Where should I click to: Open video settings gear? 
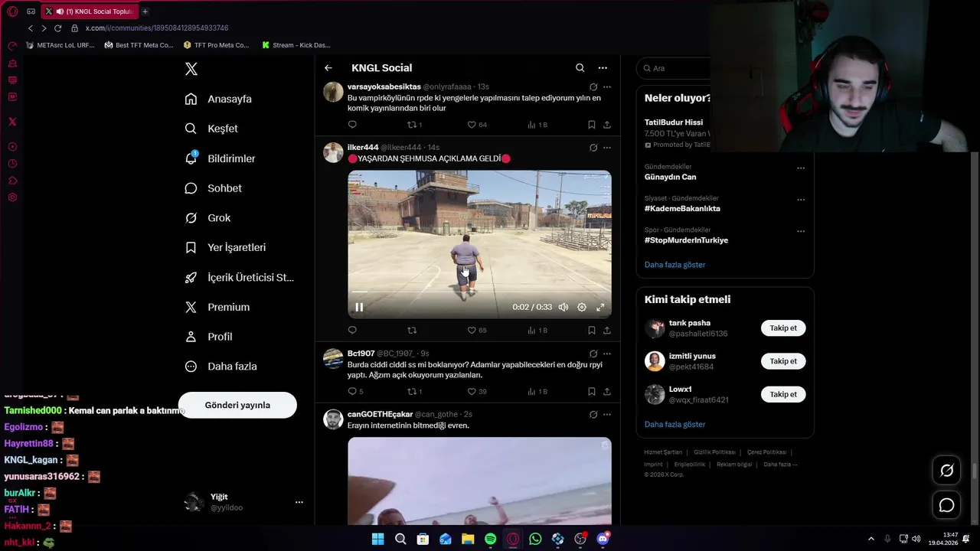pyautogui.click(x=582, y=307)
